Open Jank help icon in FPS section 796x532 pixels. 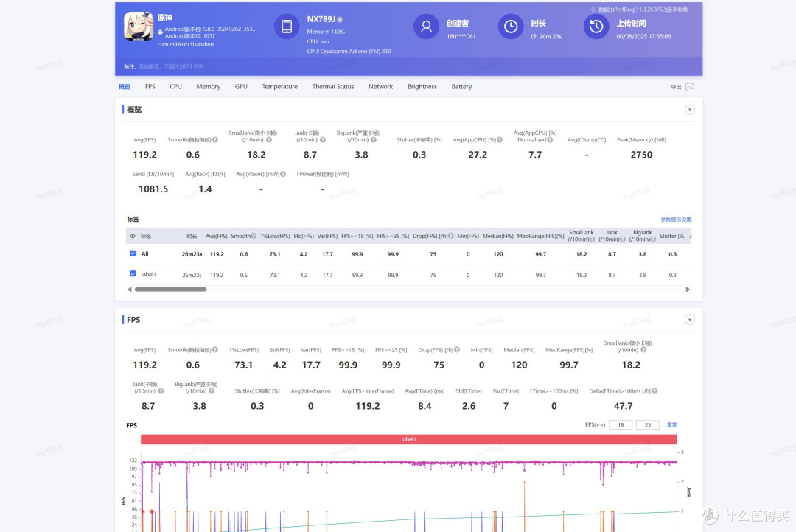point(161,391)
